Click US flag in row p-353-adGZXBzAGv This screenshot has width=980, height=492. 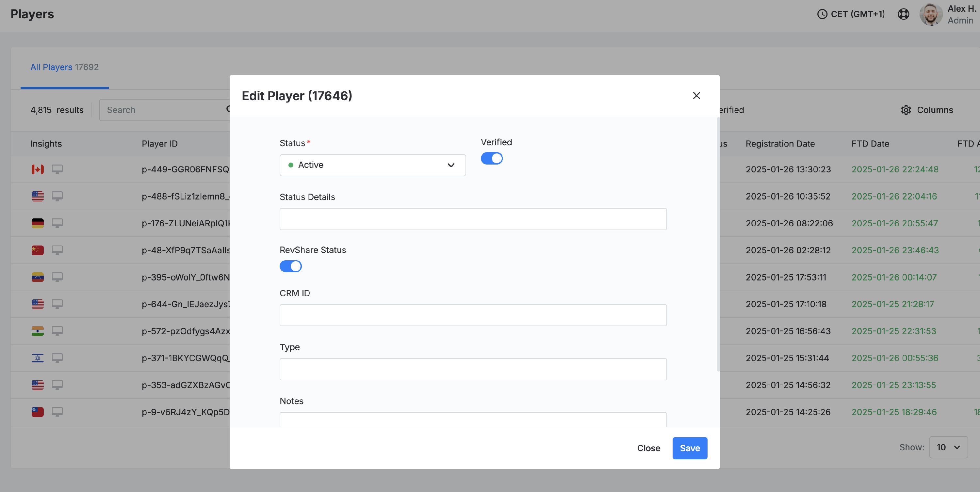click(x=37, y=385)
